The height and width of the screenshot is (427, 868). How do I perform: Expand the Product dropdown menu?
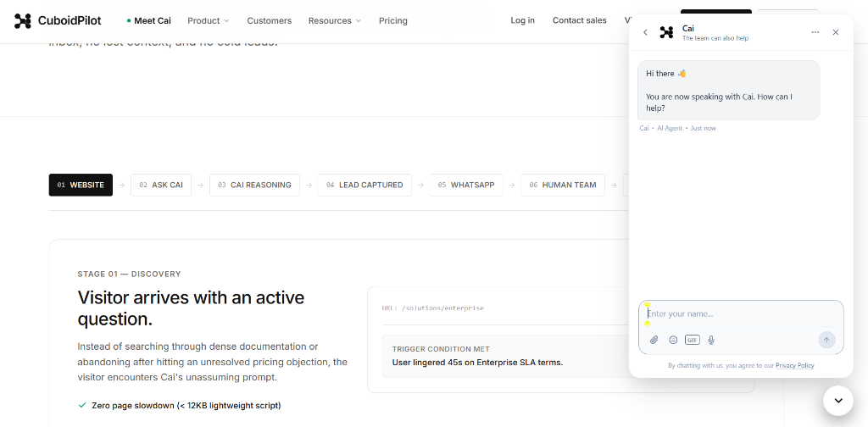[x=209, y=21]
